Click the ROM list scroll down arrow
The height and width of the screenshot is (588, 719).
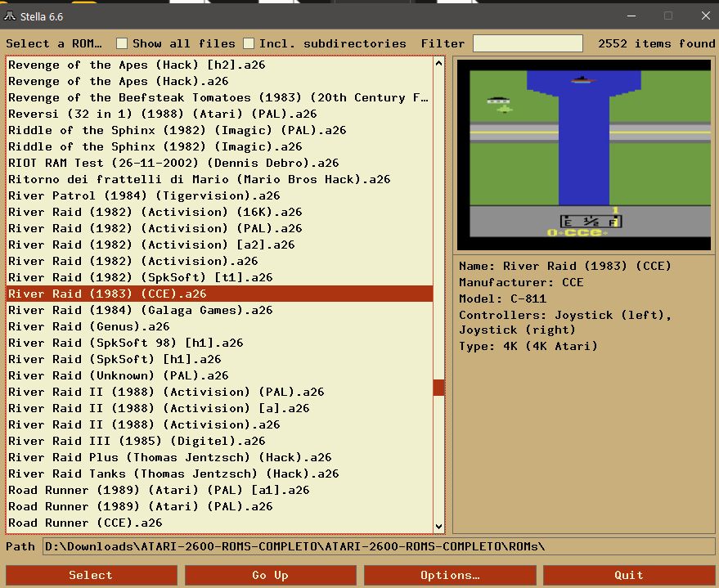tap(438, 526)
